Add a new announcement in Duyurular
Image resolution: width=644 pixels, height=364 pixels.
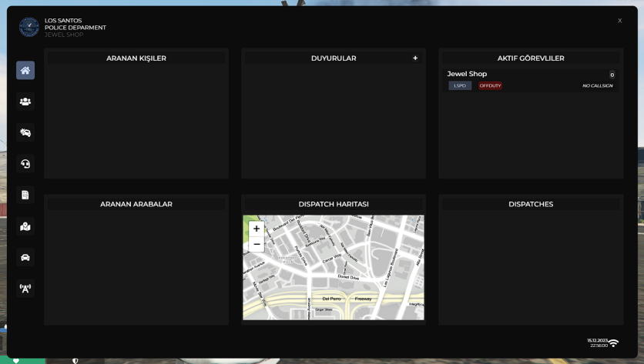point(415,58)
